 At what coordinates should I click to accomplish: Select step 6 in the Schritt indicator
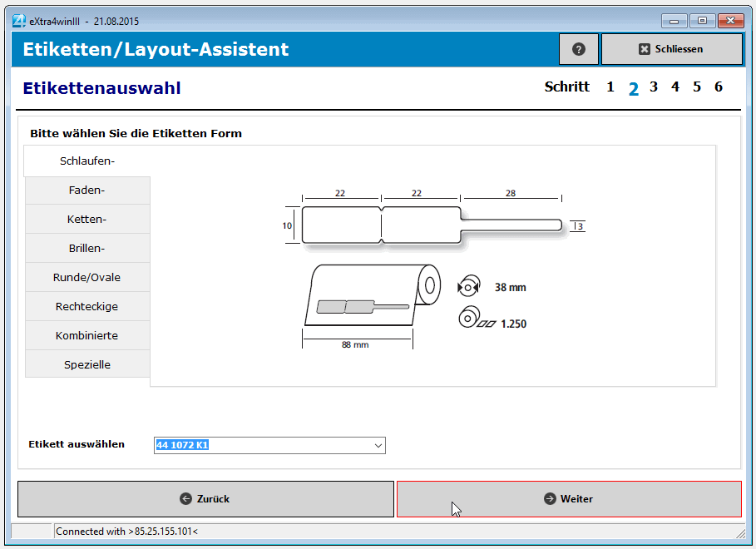coord(719,87)
